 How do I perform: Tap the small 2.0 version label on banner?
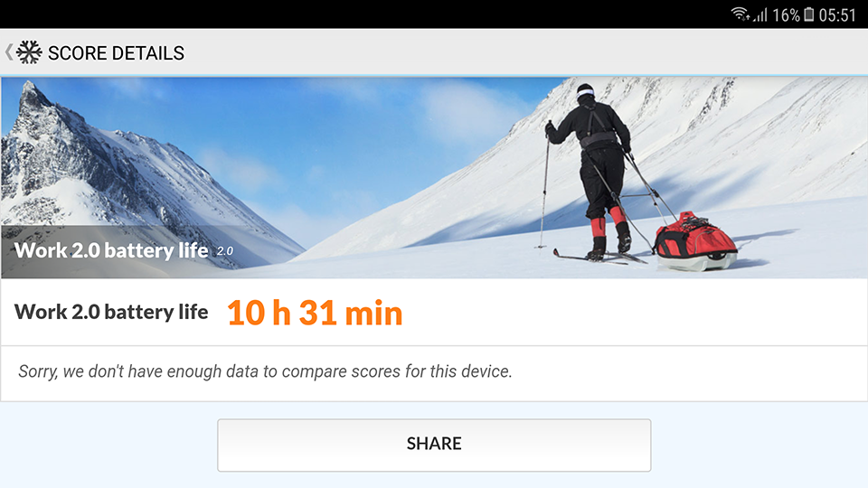click(225, 251)
